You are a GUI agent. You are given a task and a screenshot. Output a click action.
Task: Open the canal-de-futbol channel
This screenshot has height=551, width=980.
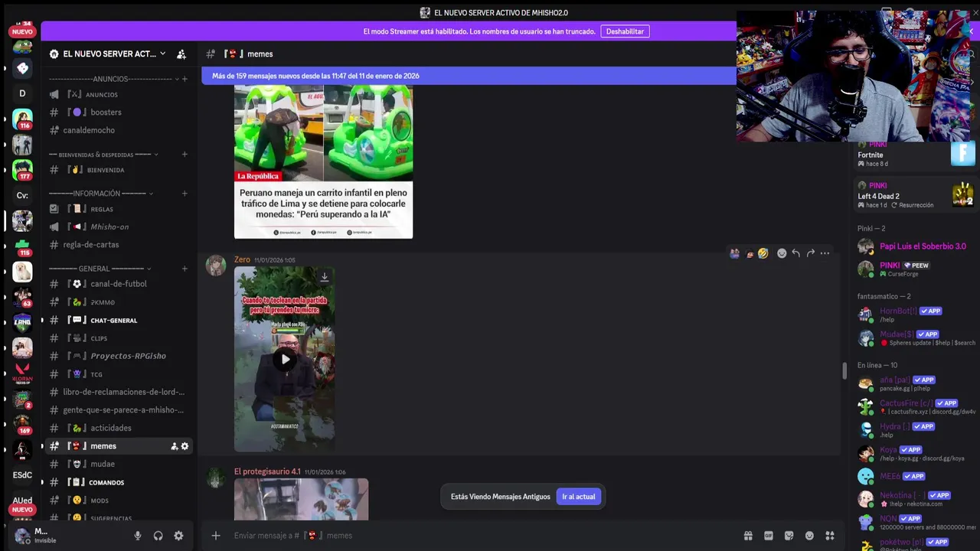pos(118,284)
